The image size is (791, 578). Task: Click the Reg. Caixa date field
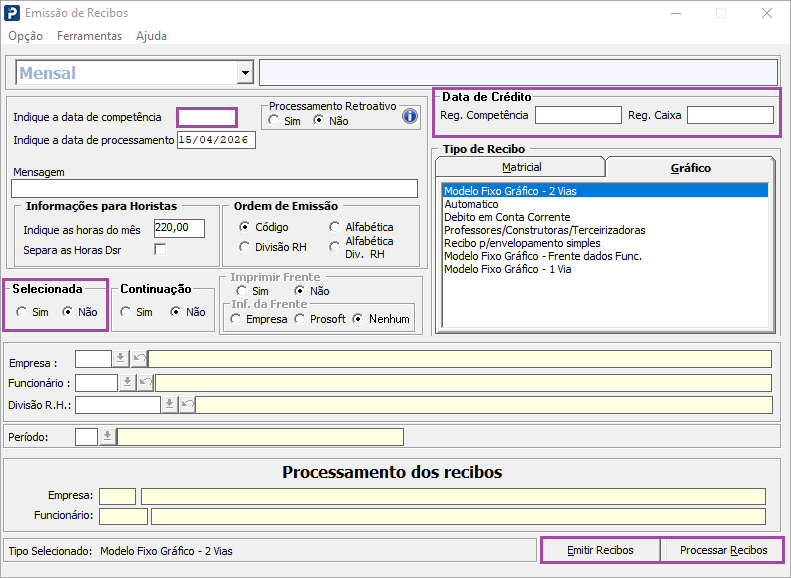point(730,115)
